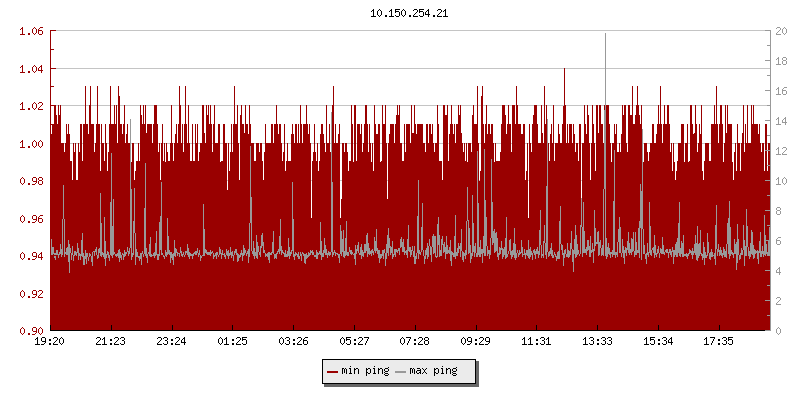Image resolution: width=800 pixels, height=400 pixels.
Task: Click the 09:29 x-axis time label
Action: pos(476,342)
